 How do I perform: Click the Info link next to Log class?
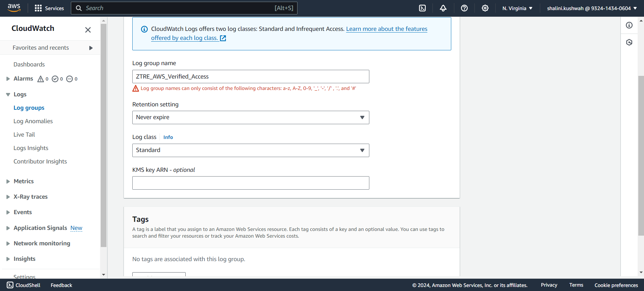[x=168, y=137]
